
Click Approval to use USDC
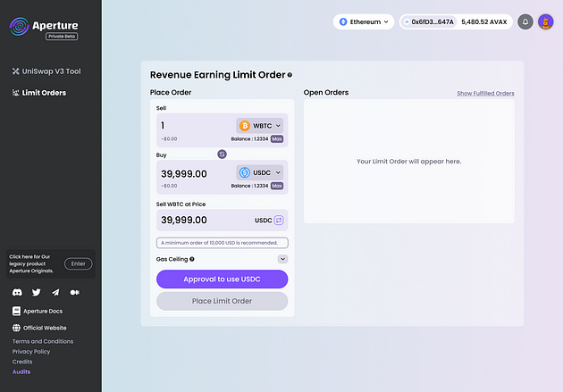[x=222, y=279]
